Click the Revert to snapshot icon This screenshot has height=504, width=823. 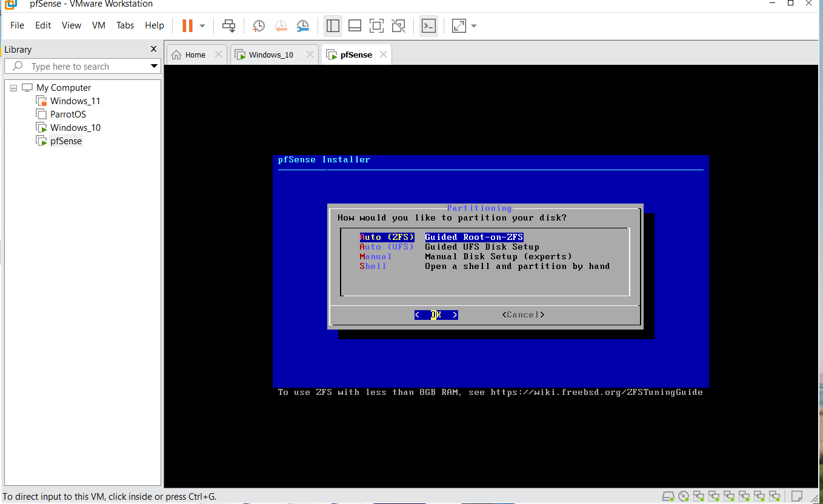pyautogui.click(x=281, y=25)
